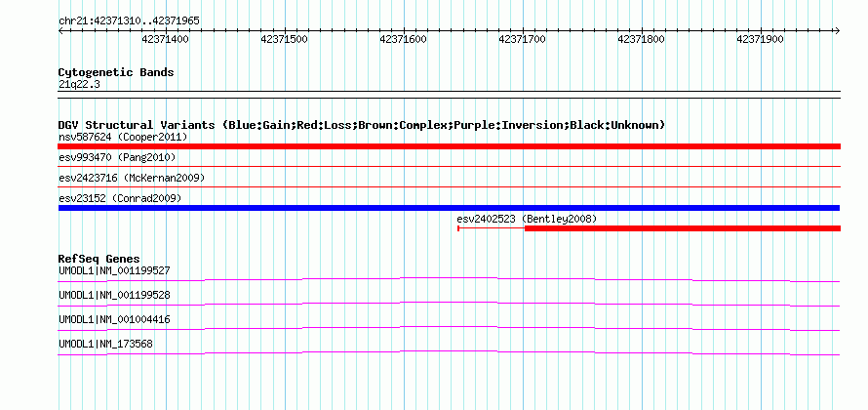
Task: Open variant label esv993470 (Pang2010)
Action: pos(117,158)
